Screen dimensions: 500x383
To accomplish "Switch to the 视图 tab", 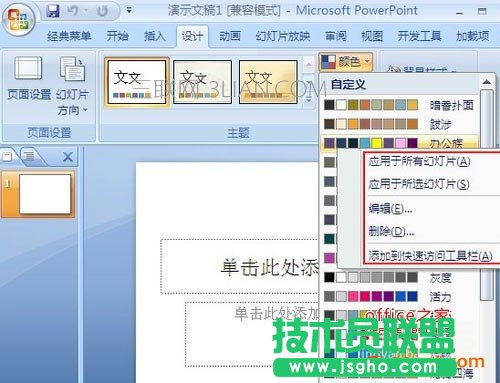I will point(372,36).
